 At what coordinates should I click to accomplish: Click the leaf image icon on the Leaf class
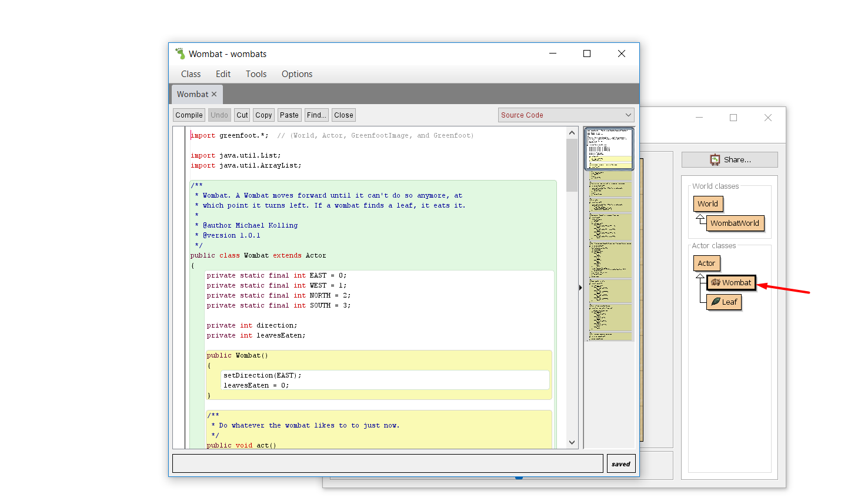coord(715,302)
